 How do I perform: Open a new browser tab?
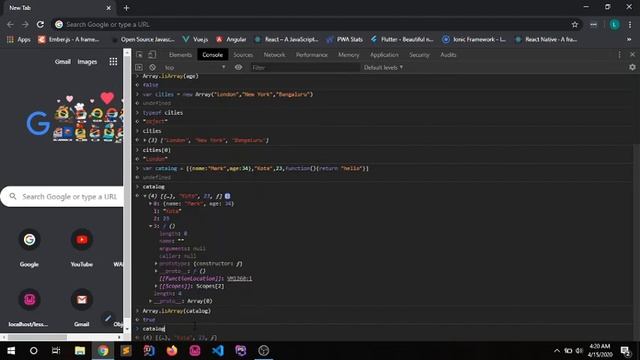coord(126,8)
